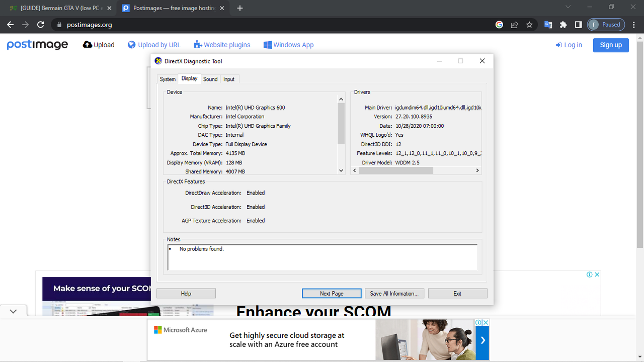Open AdChoices info icon on bottom ad
644x362 pixels.
click(x=479, y=323)
